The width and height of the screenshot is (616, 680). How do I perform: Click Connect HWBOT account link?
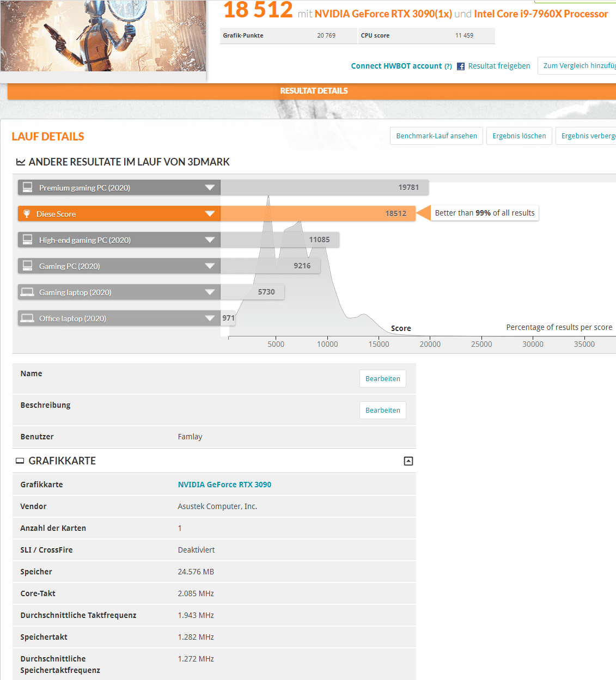[397, 66]
